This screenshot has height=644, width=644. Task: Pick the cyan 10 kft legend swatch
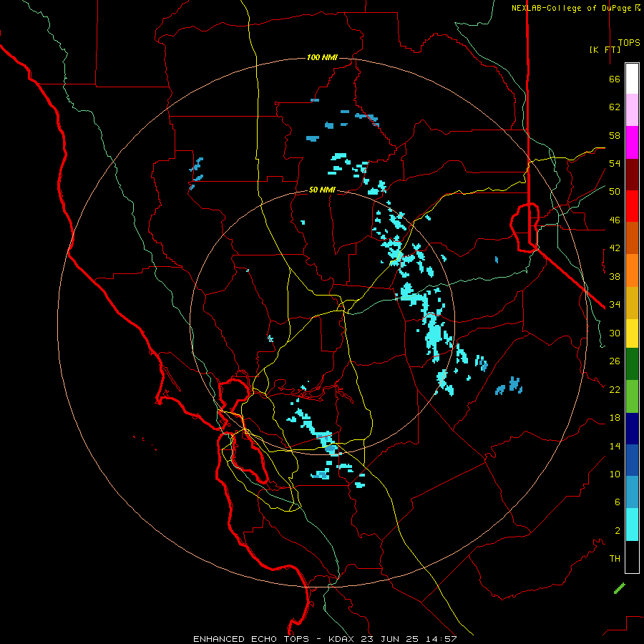[632, 525]
